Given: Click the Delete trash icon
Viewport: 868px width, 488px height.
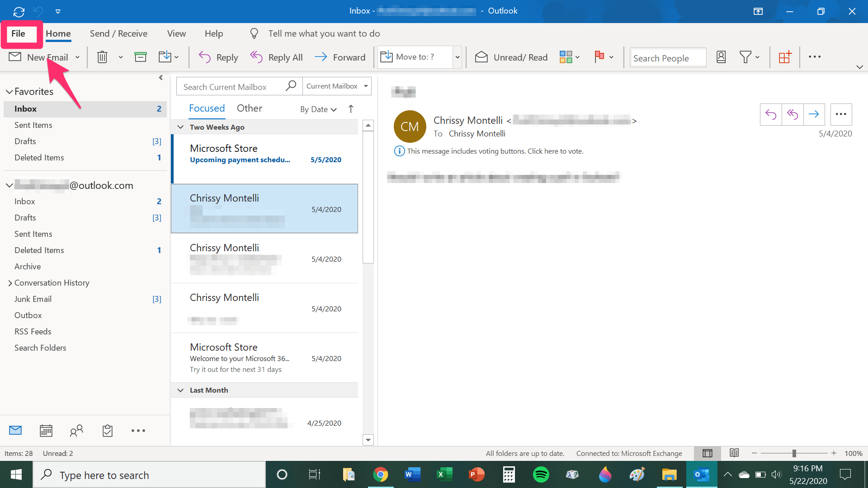Looking at the screenshot, I should [x=102, y=57].
